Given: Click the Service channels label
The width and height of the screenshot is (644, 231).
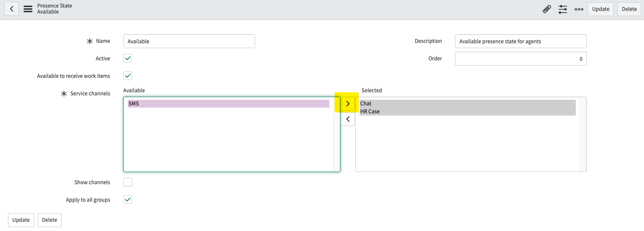Looking at the screenshot, I should click(90, 93).
